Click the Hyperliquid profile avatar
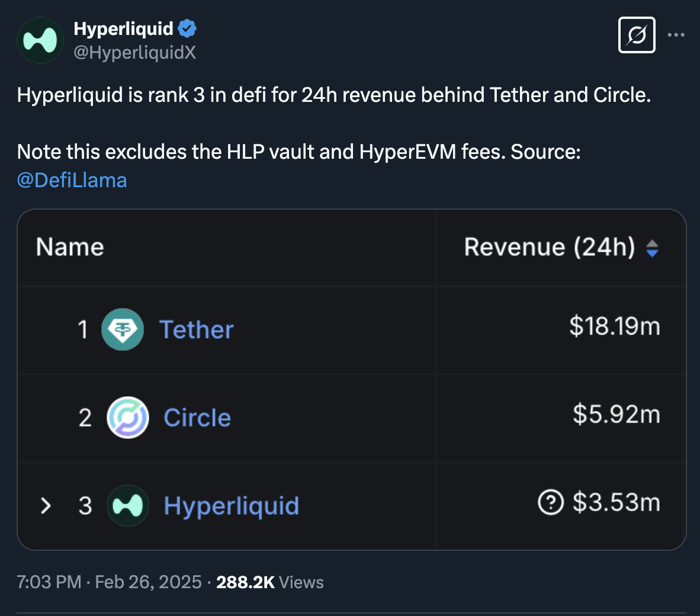This screenshot has height=616, width=700. 40,40
